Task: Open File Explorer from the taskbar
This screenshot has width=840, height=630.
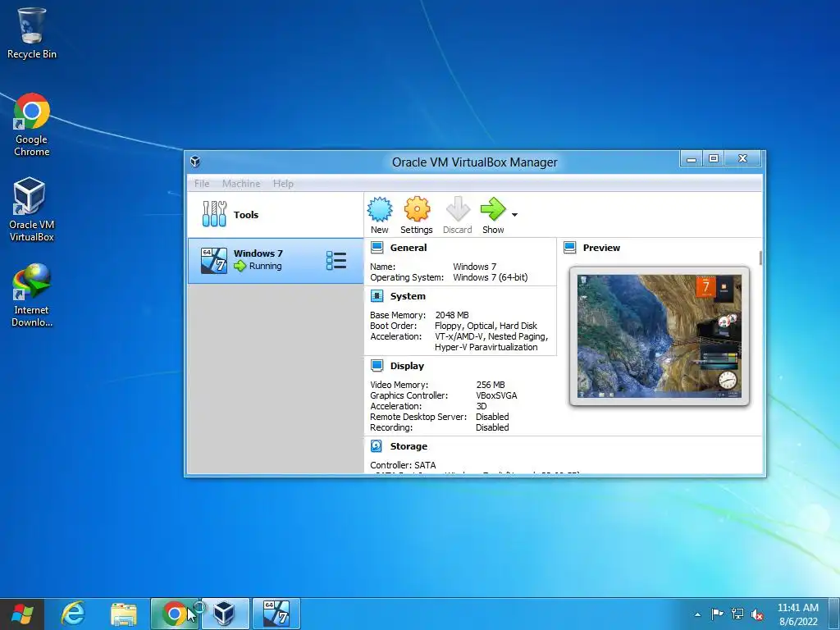Action: 123,614
